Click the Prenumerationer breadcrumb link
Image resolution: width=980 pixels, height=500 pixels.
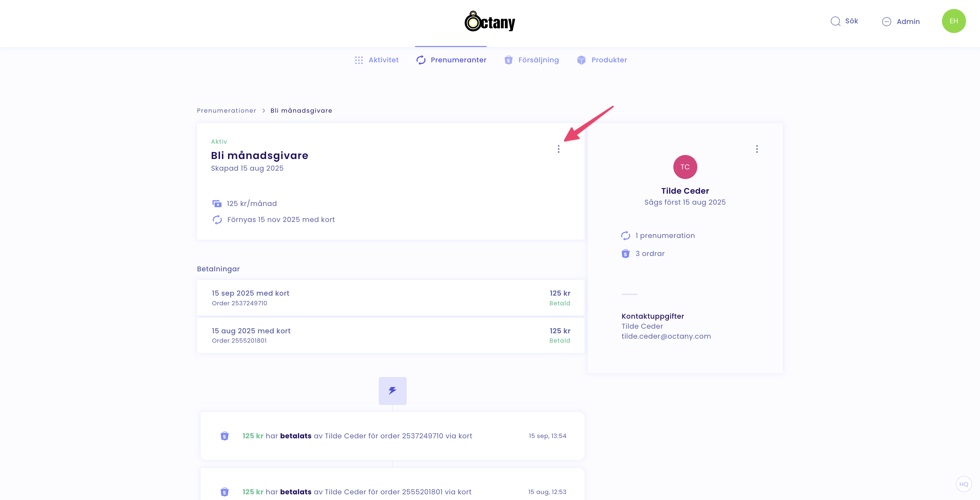click(x=226, y=110)
